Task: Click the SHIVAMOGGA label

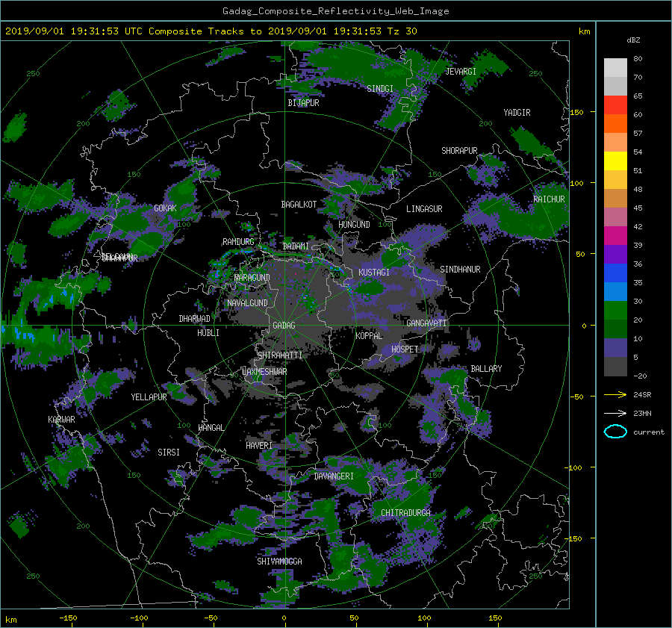Action: (279, 561)
